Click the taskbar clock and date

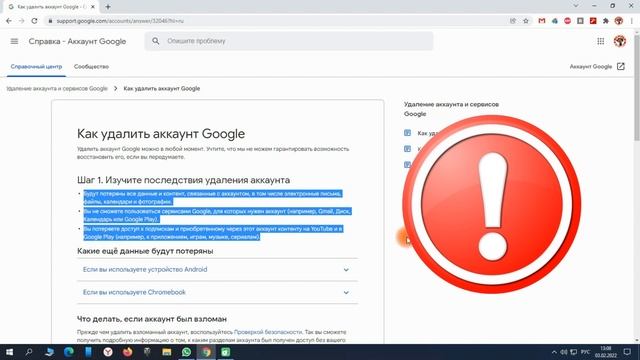(606, 352)
